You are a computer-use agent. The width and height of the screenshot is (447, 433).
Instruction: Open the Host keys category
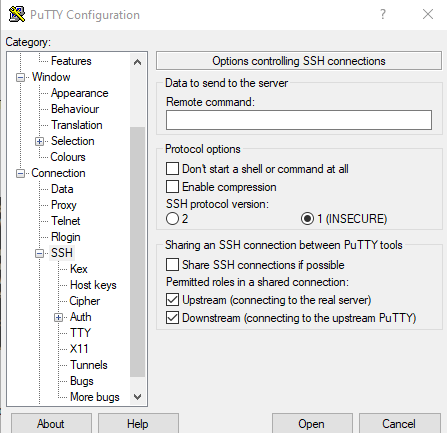[93, 285]
